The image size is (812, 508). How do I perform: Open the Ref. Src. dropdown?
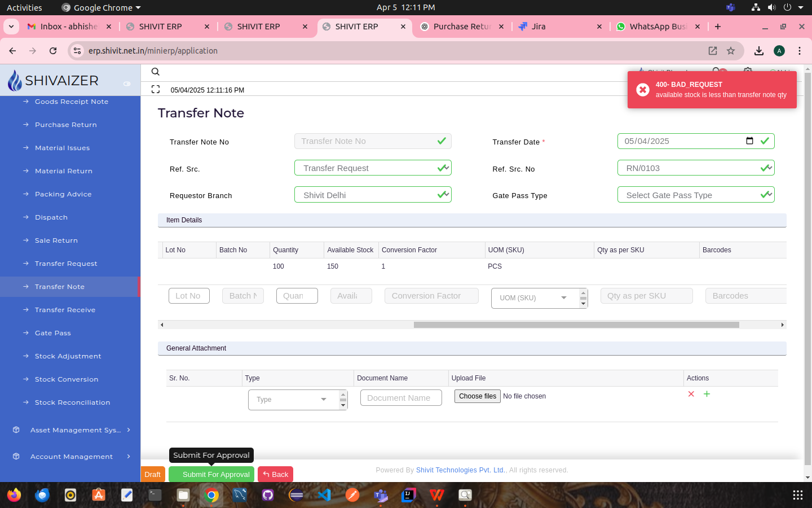tap(372, 168)
